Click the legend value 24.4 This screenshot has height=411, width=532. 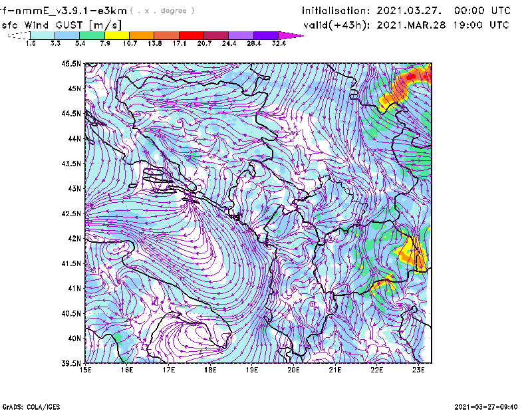click(x=229, y=43)
